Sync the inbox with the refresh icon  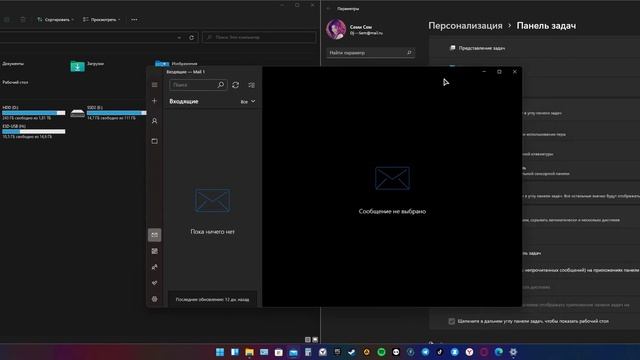[x=236, y=85]
